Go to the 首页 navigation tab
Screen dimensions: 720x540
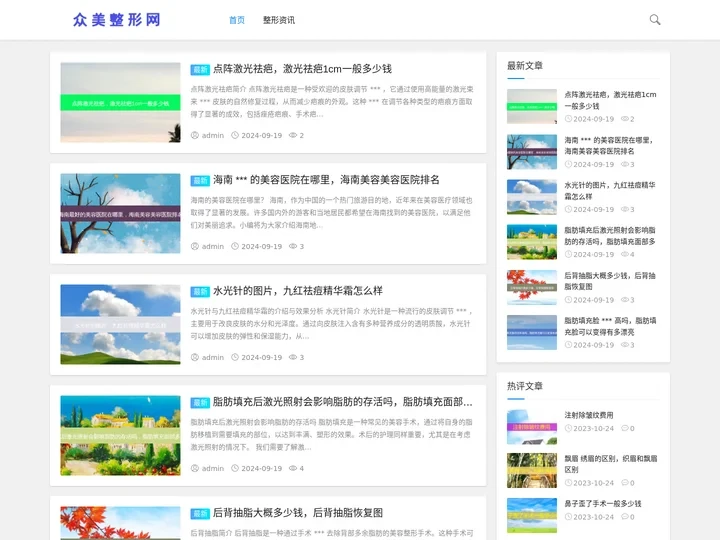tap(237, 20)
